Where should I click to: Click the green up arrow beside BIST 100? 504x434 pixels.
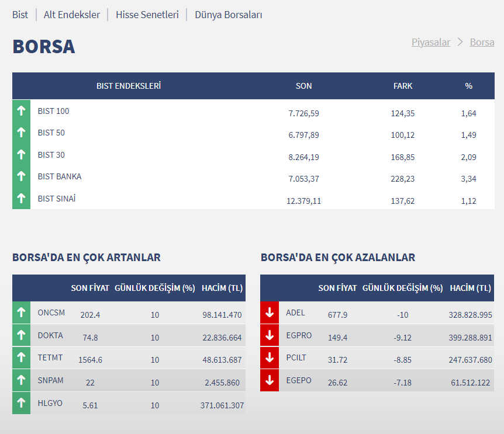[x=21, y=110]
